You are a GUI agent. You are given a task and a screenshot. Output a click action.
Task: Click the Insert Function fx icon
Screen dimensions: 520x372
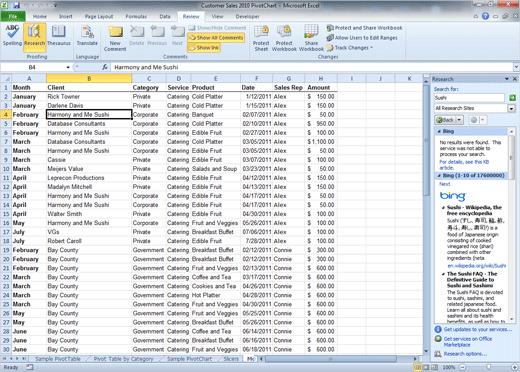(x=105, y=67)
